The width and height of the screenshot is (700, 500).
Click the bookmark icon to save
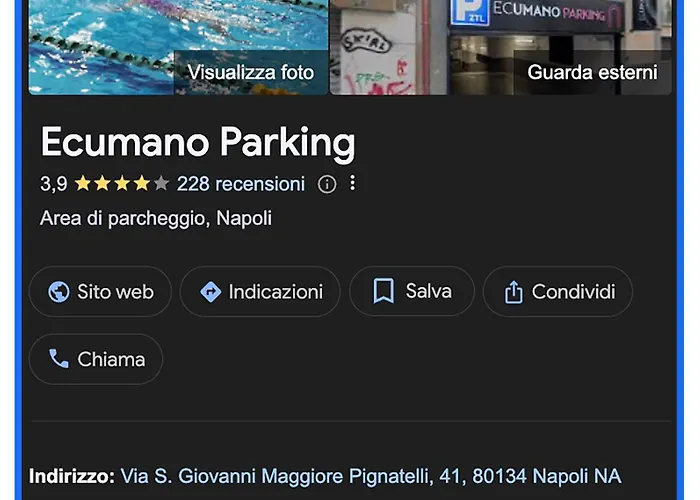pyautogui.click(x=383, y=291)
